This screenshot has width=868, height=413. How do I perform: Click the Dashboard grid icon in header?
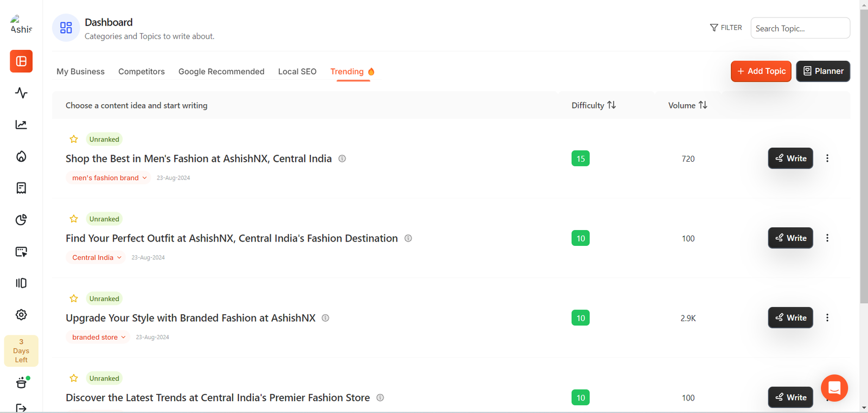click(66, 28)
